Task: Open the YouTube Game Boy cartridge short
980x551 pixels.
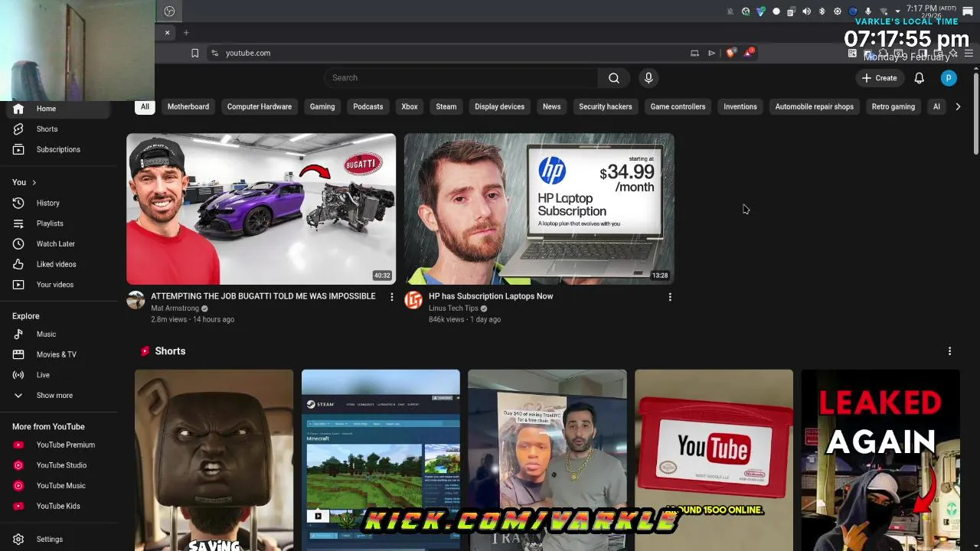Action: (714, 460)
